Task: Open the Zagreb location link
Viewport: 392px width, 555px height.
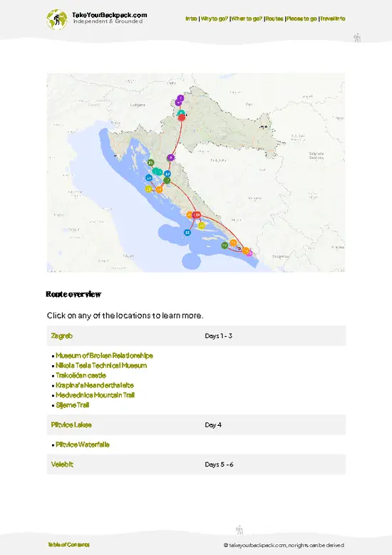Action: pos(61,335)
